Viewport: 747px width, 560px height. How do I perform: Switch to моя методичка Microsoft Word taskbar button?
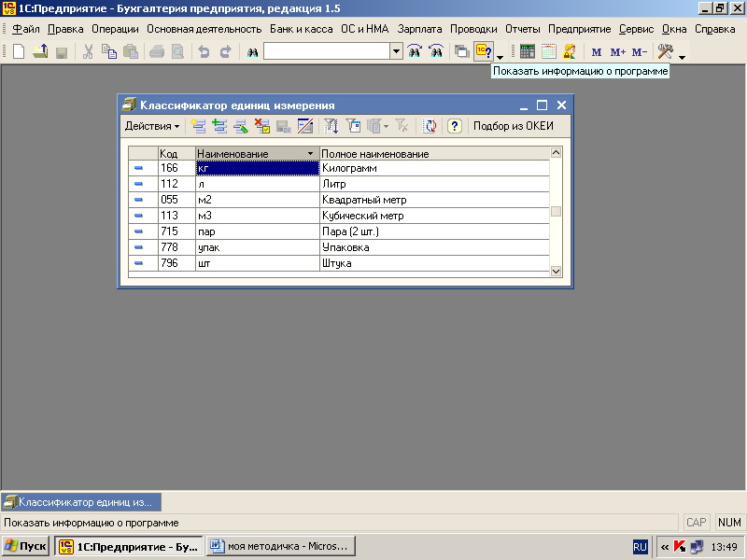coord(281,546)
